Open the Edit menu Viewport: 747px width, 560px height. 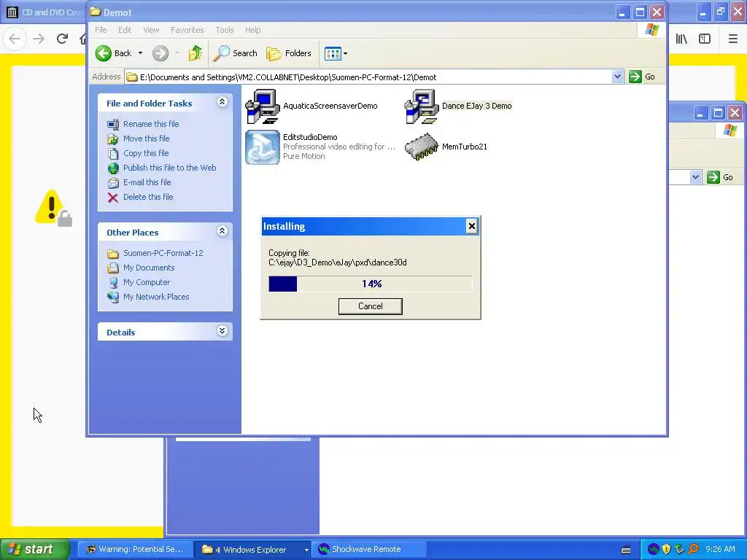[125, 30]
